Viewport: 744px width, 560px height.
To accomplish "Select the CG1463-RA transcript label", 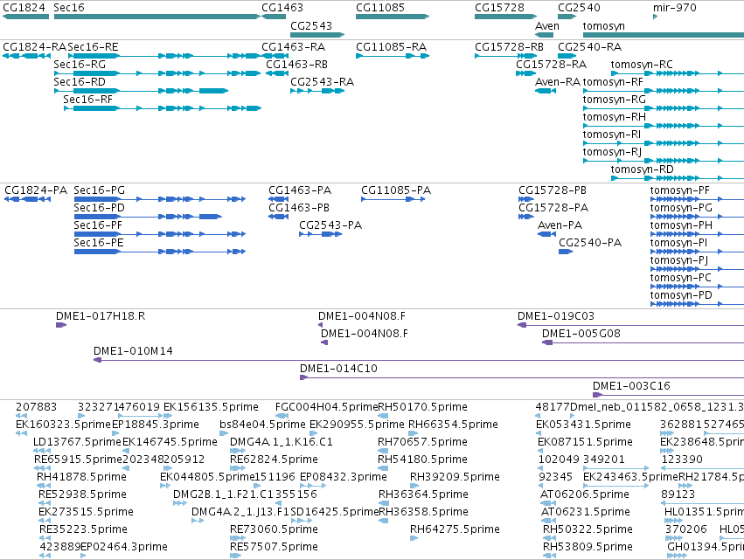I will [x=293, y=47].
